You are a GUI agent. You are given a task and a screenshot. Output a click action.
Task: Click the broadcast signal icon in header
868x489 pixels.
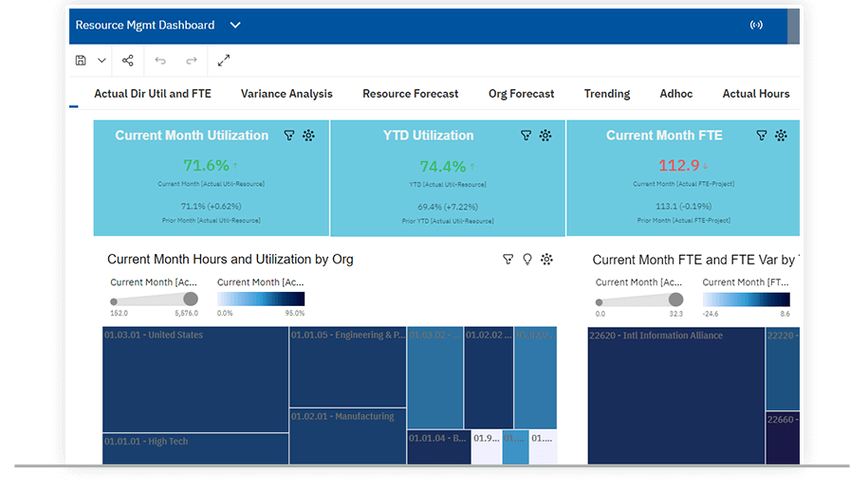click(756, 26)
